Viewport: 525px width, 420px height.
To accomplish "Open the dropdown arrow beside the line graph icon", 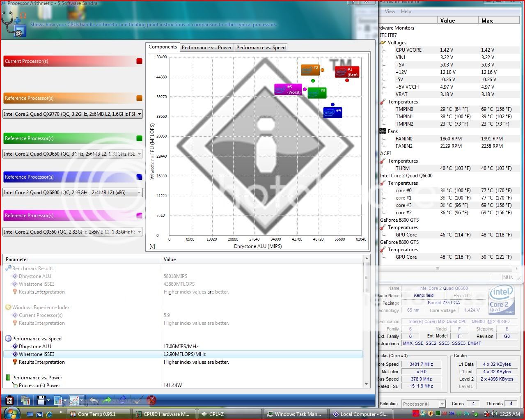I will click(x=82, y=400).
